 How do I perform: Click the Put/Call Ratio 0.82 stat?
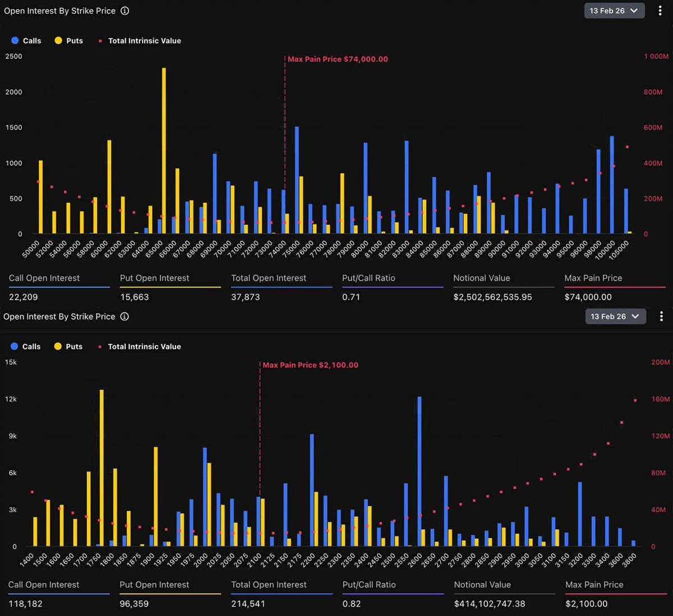click(351, 604)
